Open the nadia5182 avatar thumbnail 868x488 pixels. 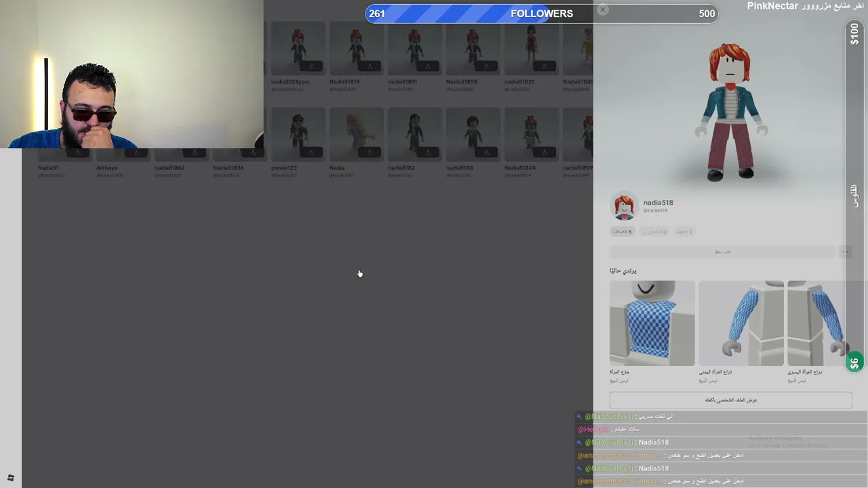click(x=415, y=134)
